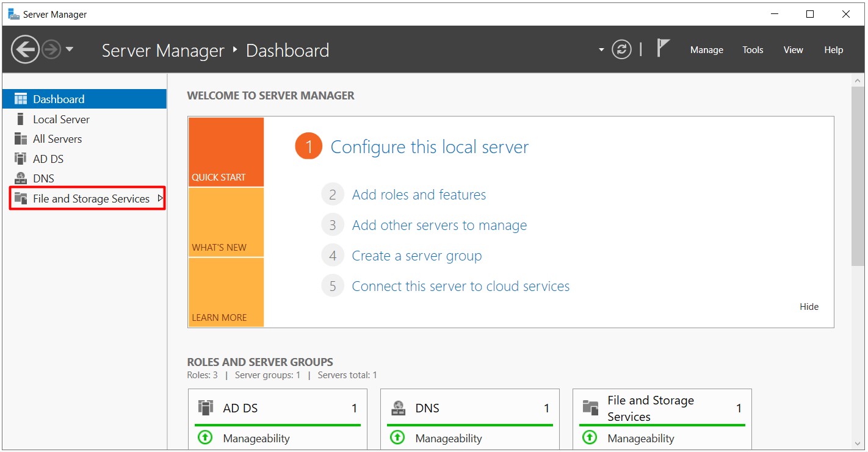Select DNS in the sidebar
This screenshot has height=452, width=868.
[84, 179]
